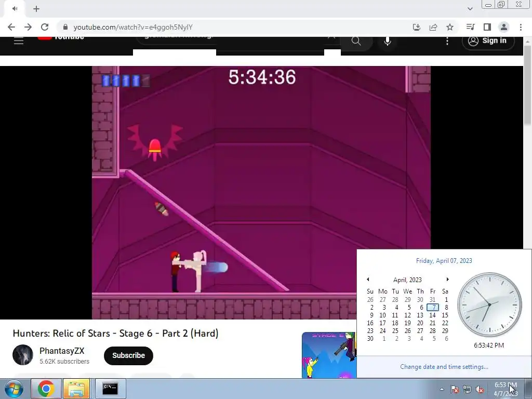532x399 pixels.
Task: View site info lock icon
Action: pyautogui.click(x=65, y=27)
